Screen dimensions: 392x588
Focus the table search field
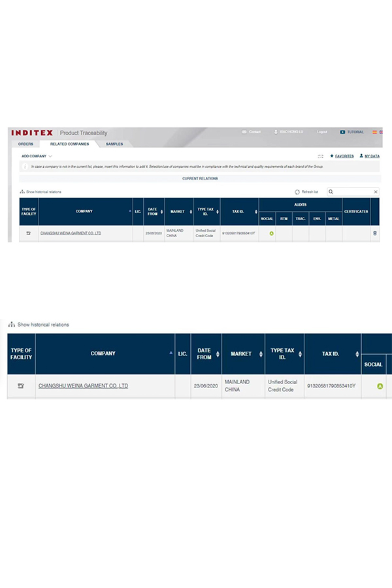pyautogui.click(x=353, y=191)
